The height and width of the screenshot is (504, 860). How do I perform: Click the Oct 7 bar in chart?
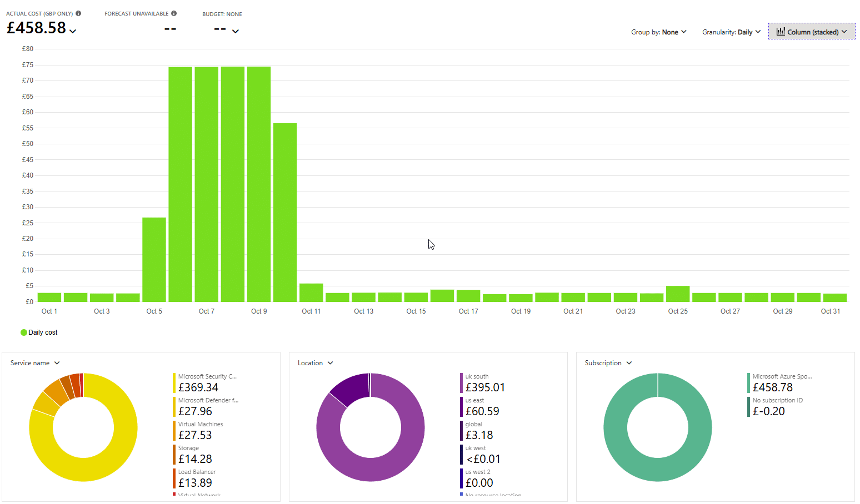pos(206,183)
